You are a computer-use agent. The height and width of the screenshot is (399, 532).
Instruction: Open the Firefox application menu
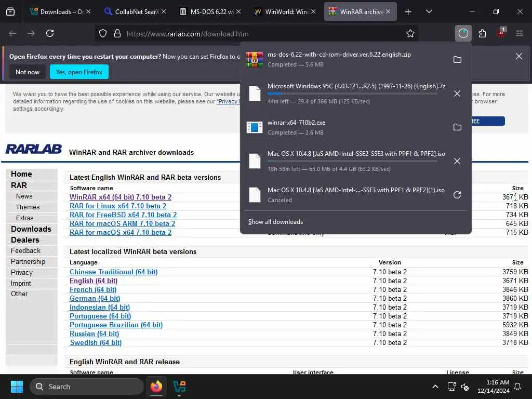click(x=520, y=34)
